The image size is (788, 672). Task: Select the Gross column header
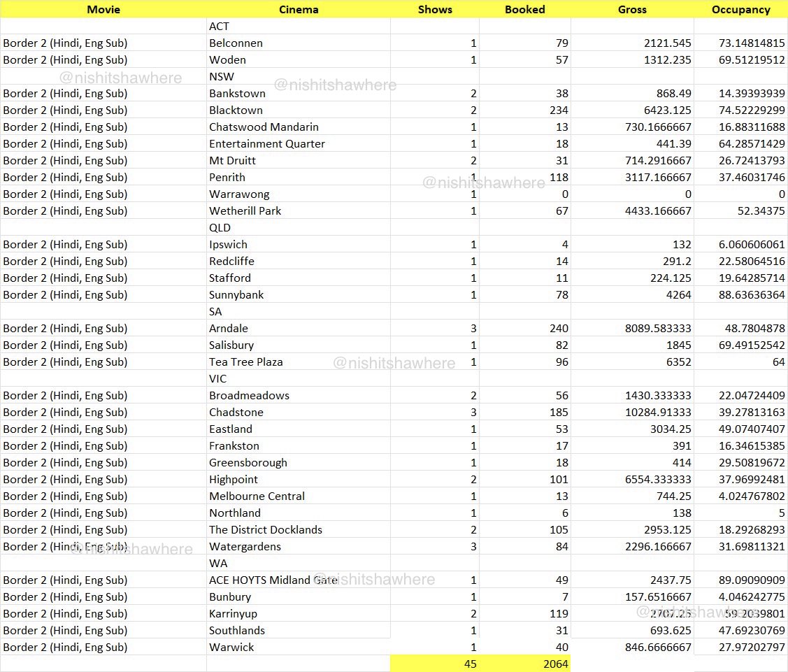point(632,9)
